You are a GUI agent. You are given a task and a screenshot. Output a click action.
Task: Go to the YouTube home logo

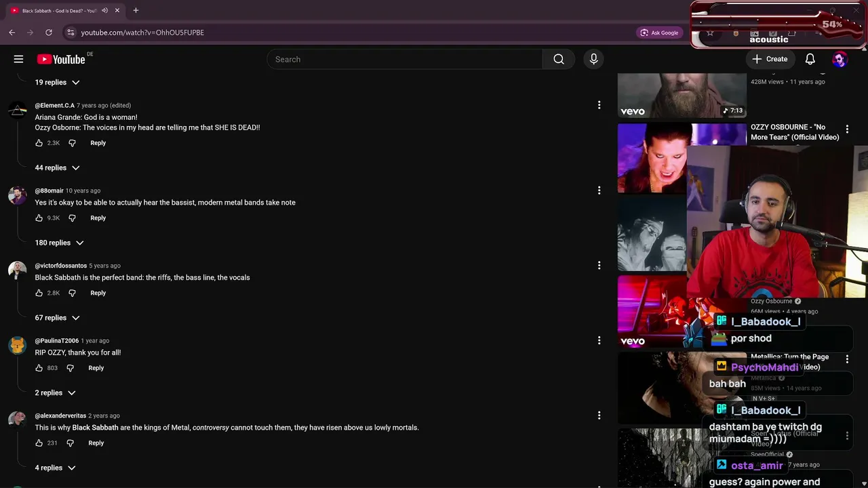pyautogui.click(x=61, y=59)
